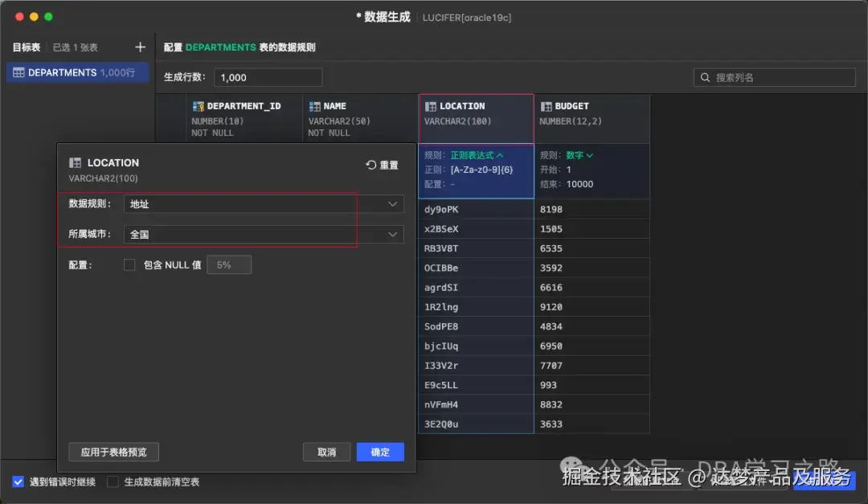Click the magnifier icon in 搜索列名 box
The height and width of the screenshot is (504, 868).
[703, 77]
